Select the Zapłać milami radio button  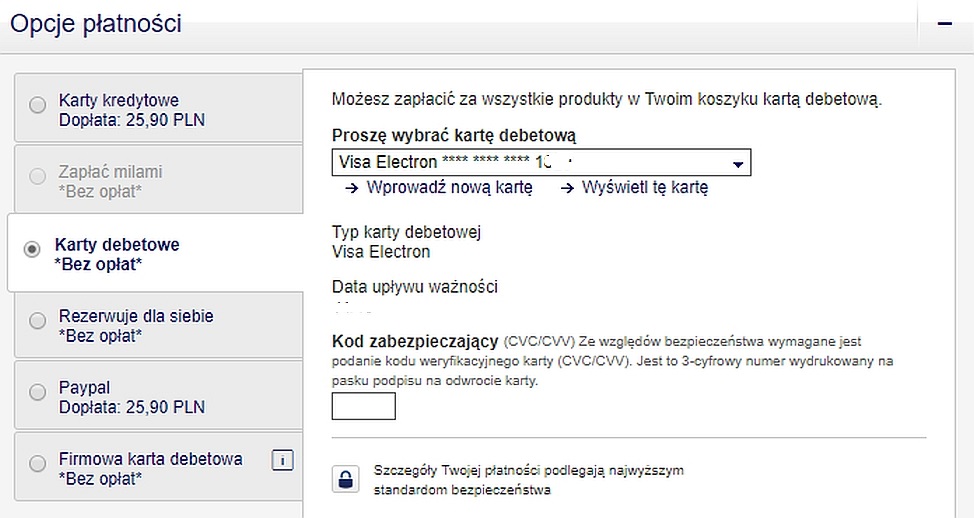tap(38, 176)
